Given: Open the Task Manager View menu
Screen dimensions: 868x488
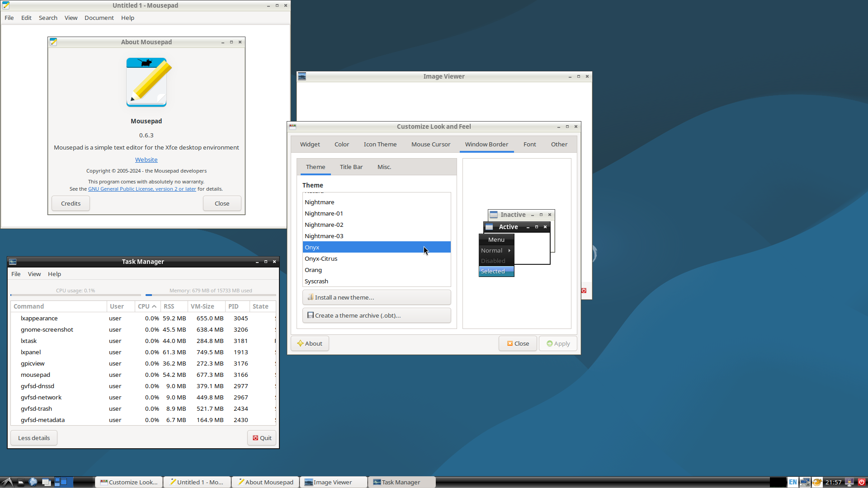Looking at the screenshot, I should coord(34,274).
